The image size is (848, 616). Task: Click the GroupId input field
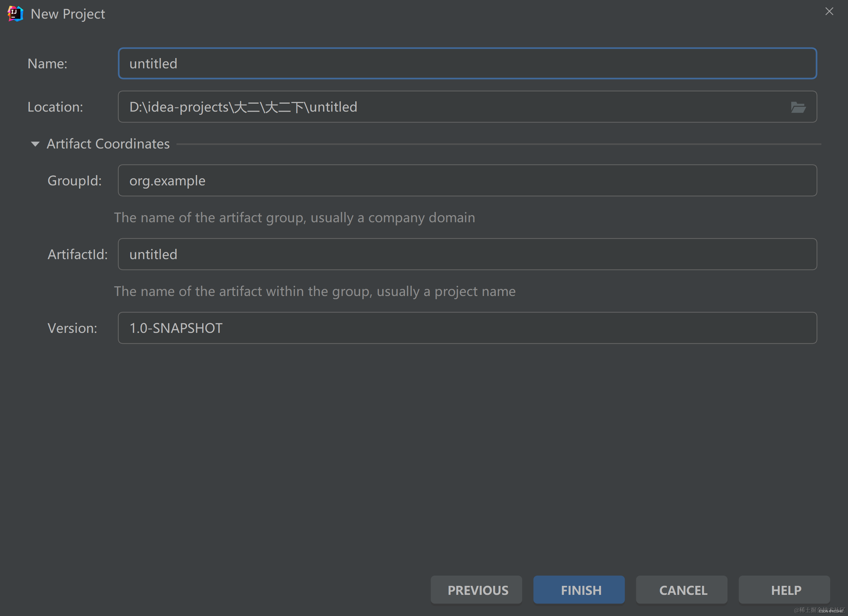pos(467,180)
